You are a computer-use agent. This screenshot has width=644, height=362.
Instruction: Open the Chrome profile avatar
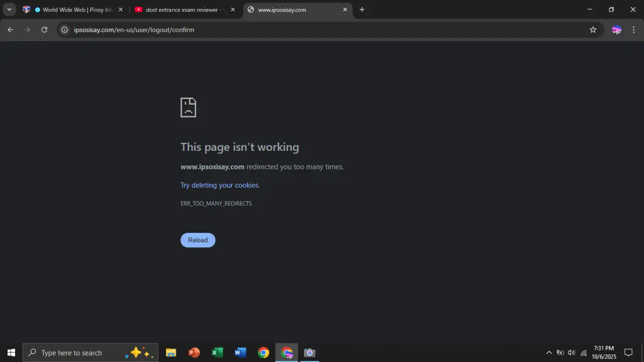click(x=616, y=30)
